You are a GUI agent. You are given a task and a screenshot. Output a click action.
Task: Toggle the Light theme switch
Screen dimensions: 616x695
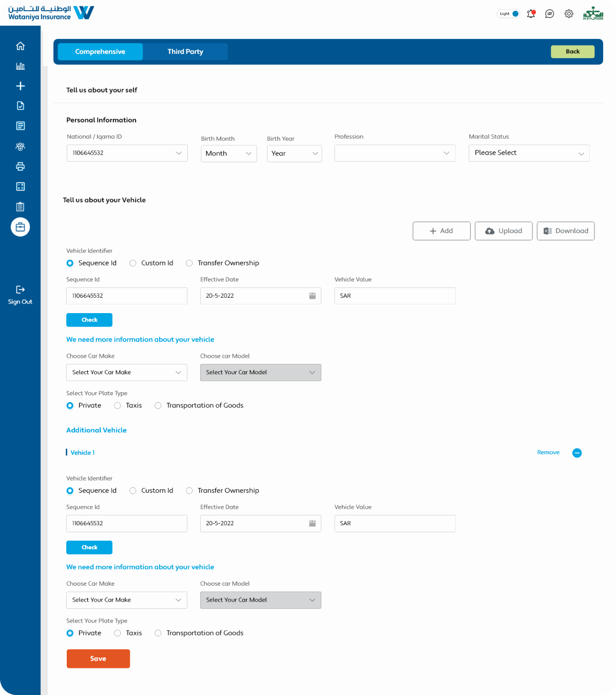point(509,14)
